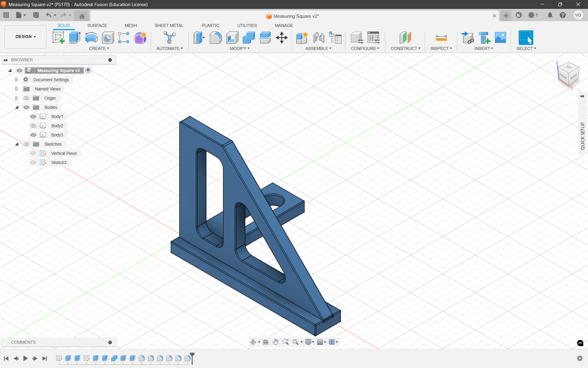Image resolution: width=588 pixels, height=368 pixels.
Task: Click the Joint tool in Assemble
Action: [318, 38]
